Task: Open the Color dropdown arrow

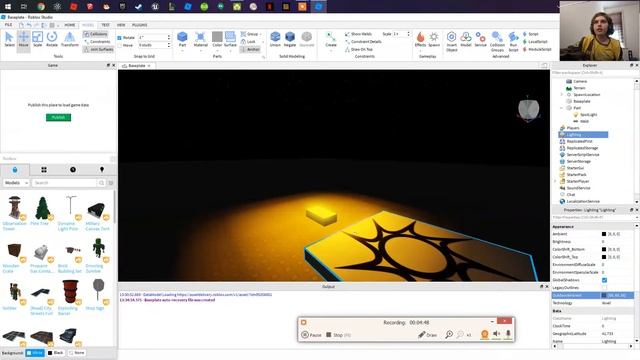Action: pyautogui.click(x=217, y=50)
